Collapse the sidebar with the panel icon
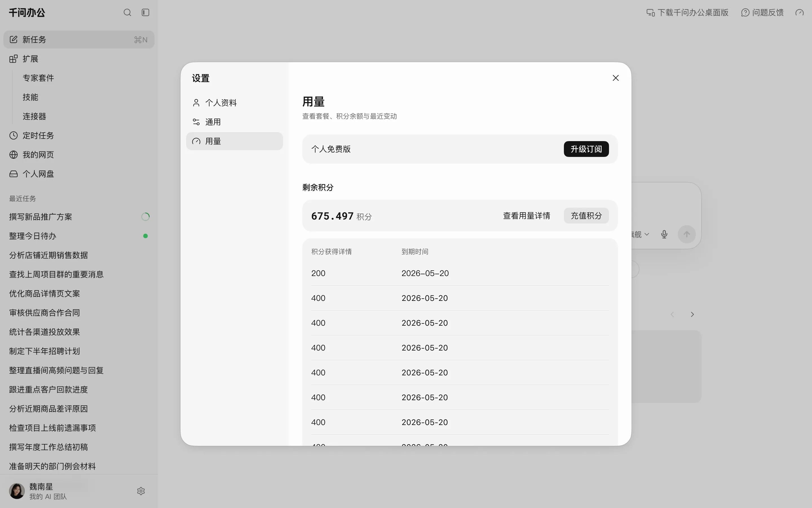 pyautogui.click(x=145, y=12)
